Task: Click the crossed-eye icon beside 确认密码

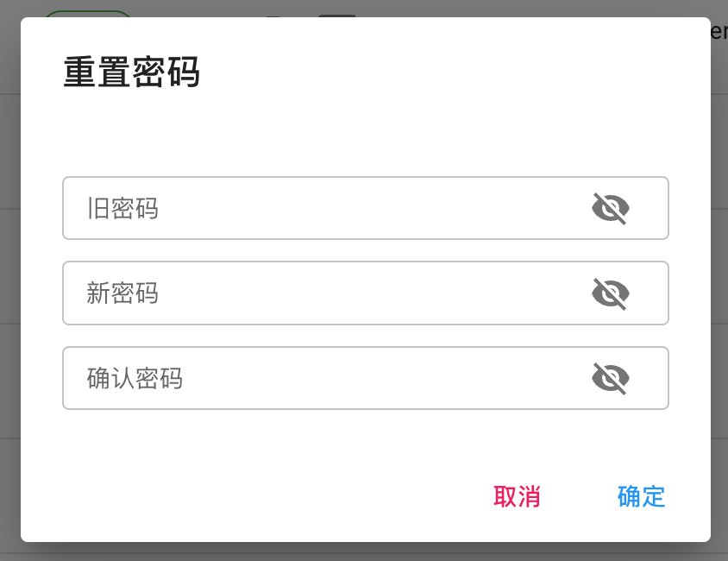Action: [x=611, y=379]
